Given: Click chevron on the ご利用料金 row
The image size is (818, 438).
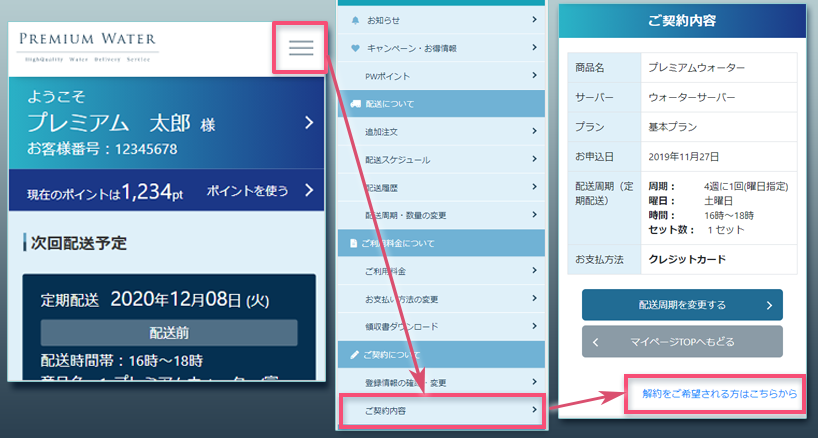Looking at the screenshot, I should point(534,271).
